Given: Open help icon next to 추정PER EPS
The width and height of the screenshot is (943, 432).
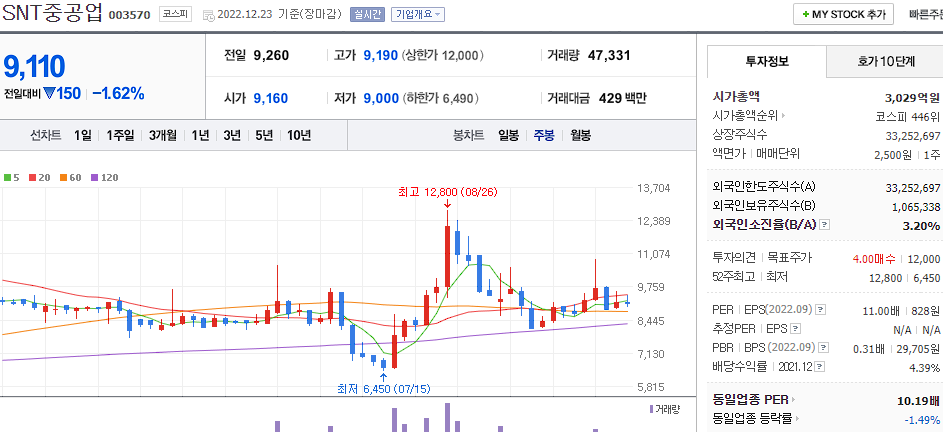Looking at the screenshot, I should click(x=796, y=329).
